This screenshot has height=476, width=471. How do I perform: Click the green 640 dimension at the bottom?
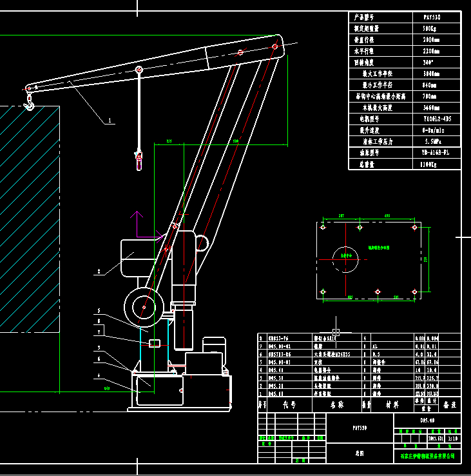(107, 388)
